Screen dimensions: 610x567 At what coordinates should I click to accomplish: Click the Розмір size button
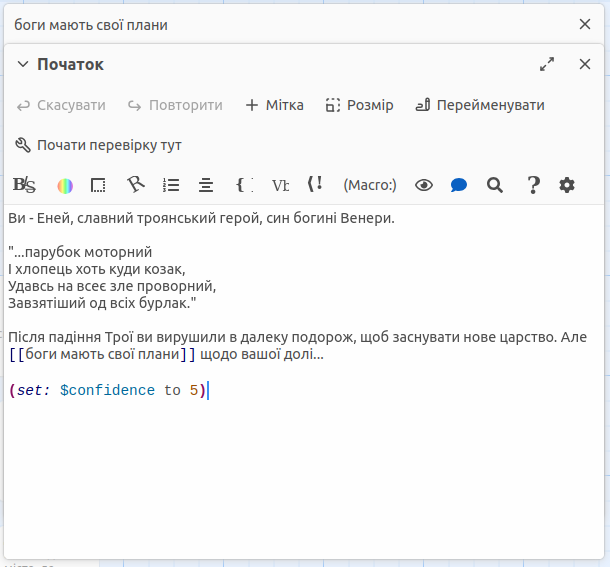pyautogui.click(x=359, y=105)
